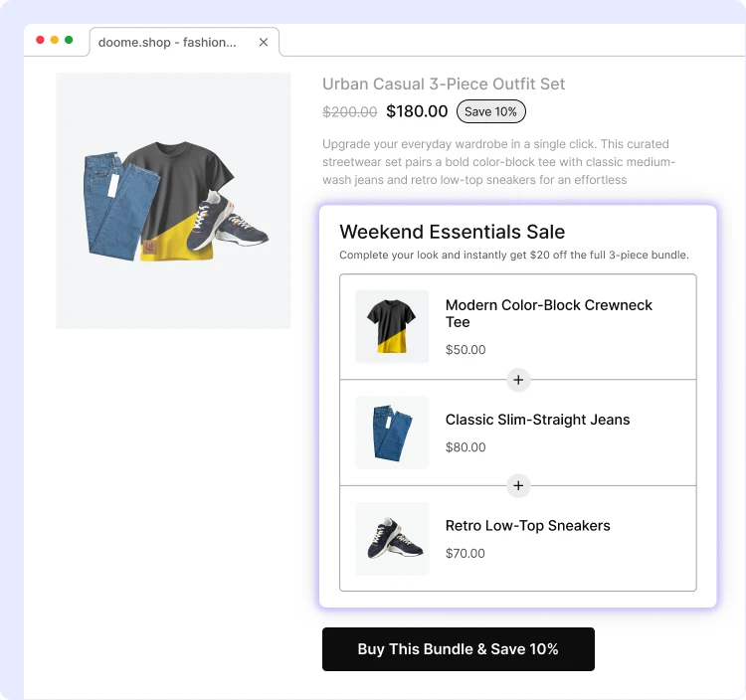The image size is (746, 700).
Task: Click the Weekend Essentials Sale heading
Action: (452, 232)
